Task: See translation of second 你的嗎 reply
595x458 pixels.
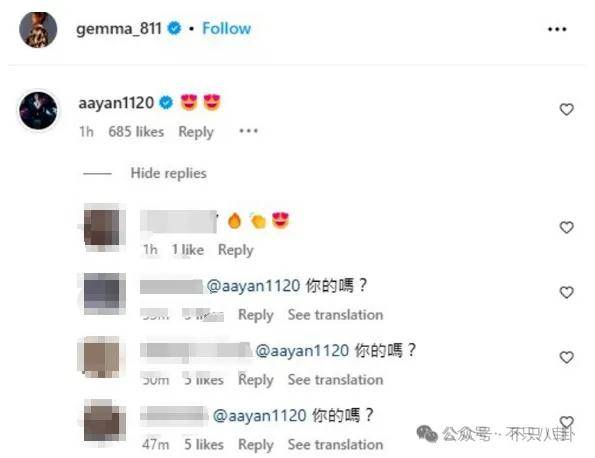Action: click(x=335, y=379)
